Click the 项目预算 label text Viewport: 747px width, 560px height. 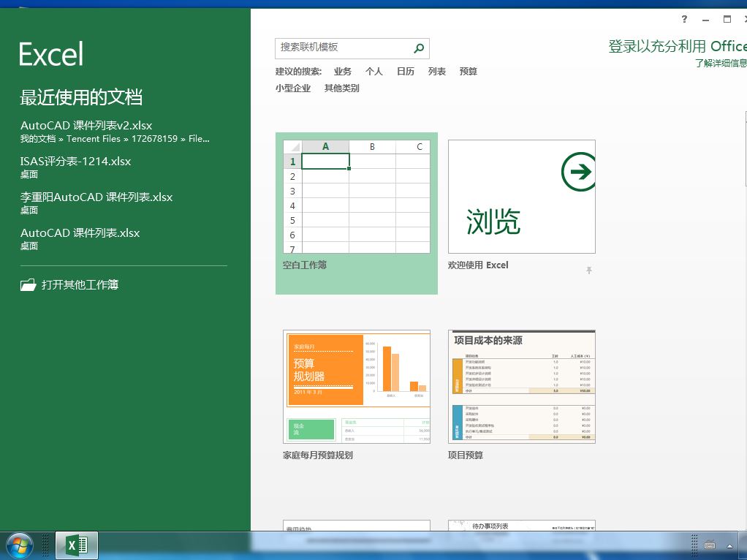[x=466, y=455]
